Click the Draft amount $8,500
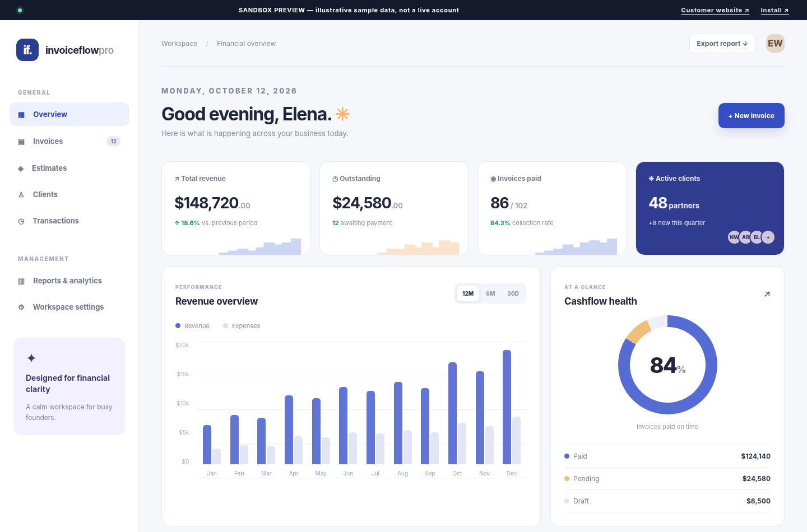Image resolution: width=807 pixels, height=532 pixels. click(x=758, y=501)
